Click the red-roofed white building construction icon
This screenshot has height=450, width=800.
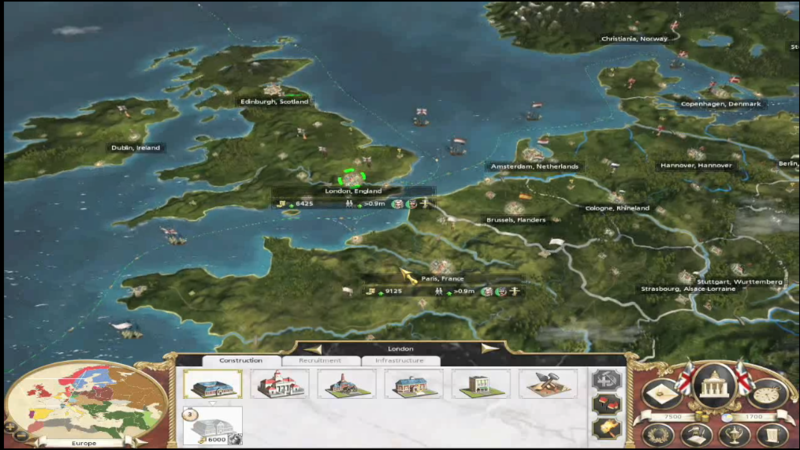click(x=279, y=384)
